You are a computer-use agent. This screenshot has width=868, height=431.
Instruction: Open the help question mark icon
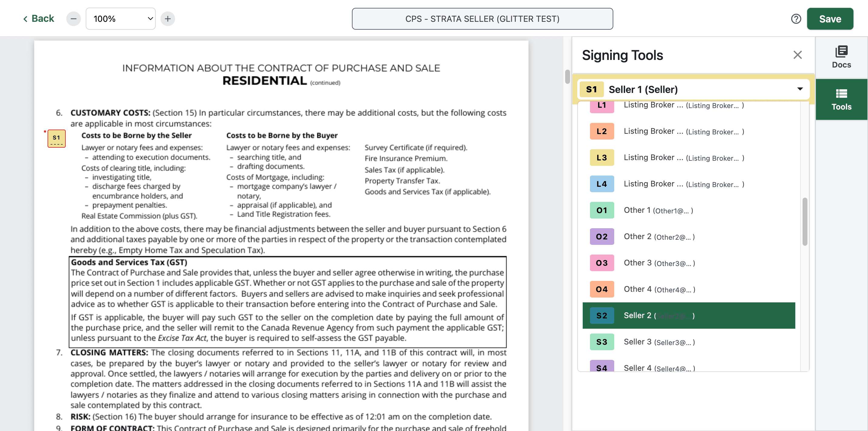(796, 19)
